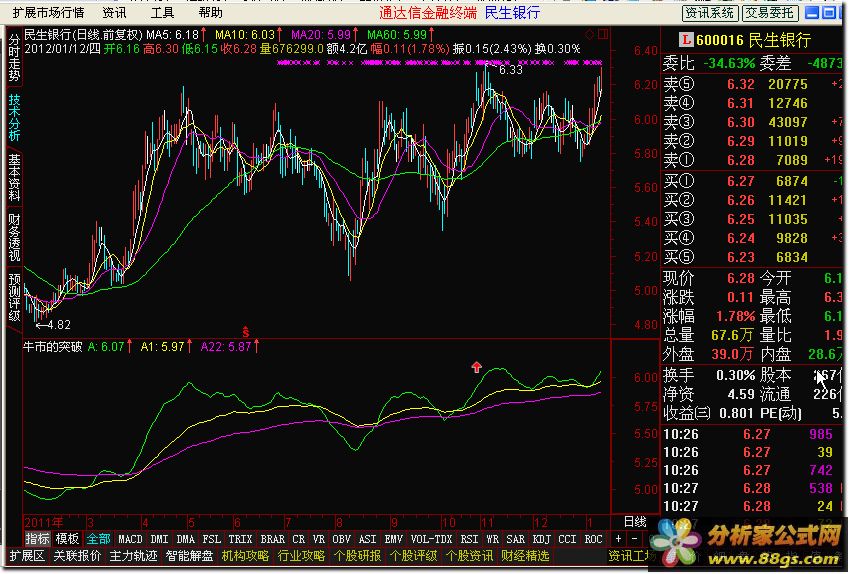Choose the TRIX indicator
The image size is (850, 574).
240,539
